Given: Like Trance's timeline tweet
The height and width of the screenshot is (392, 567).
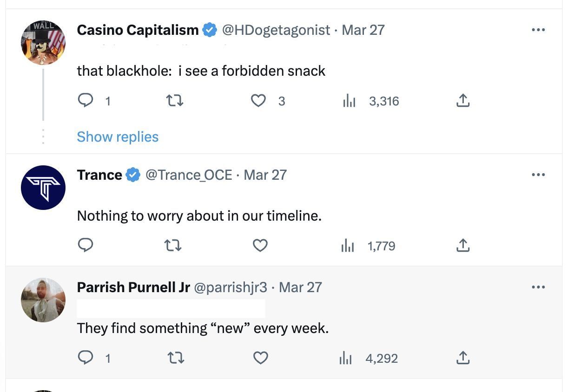Looking at the screenshot, I should tap(260, 245).
